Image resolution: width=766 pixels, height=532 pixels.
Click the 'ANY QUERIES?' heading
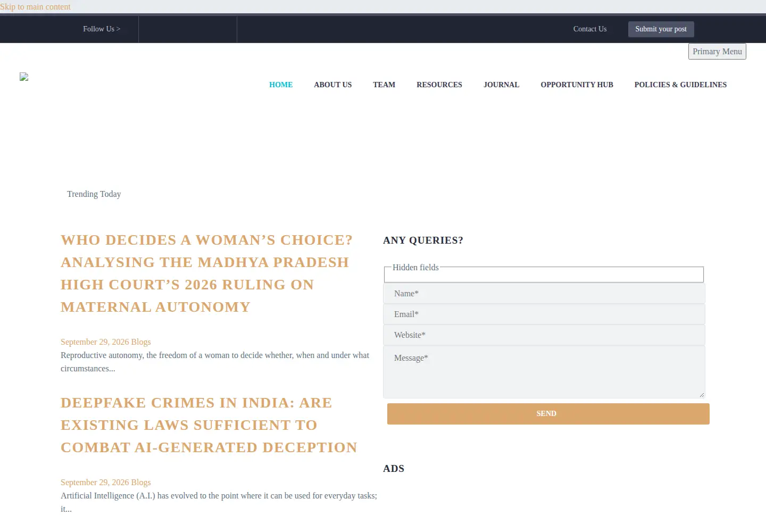click(x=423, y=240)
